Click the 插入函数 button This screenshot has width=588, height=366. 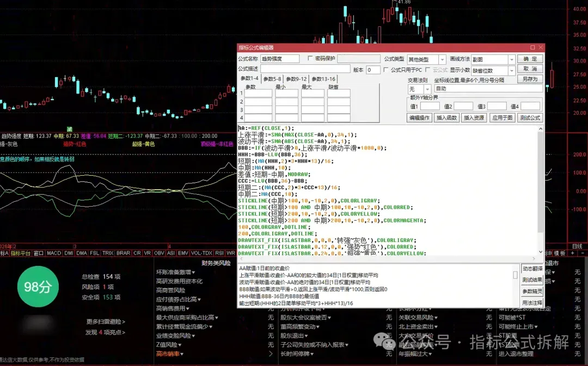click(x=446, y=117)
